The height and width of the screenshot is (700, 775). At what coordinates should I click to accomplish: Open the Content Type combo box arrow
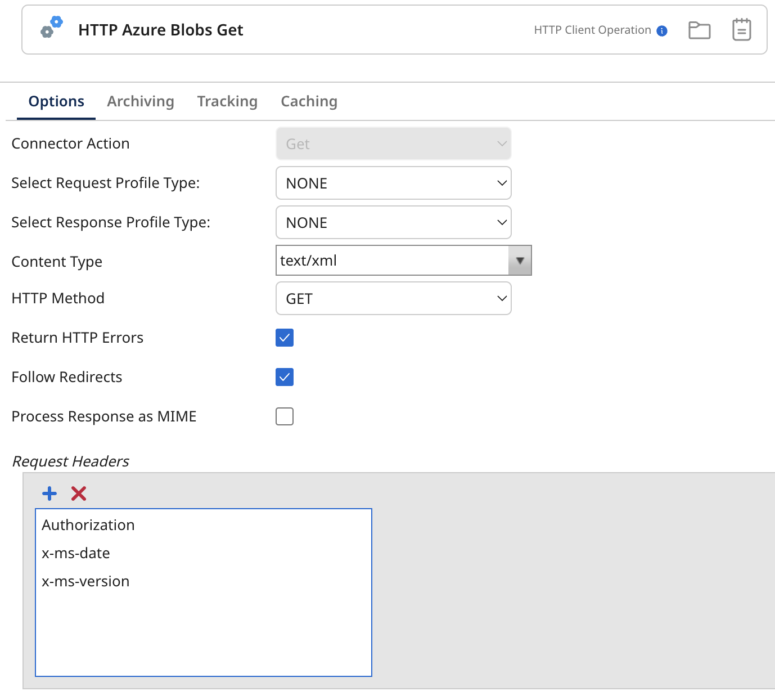[x=521, y=260]
